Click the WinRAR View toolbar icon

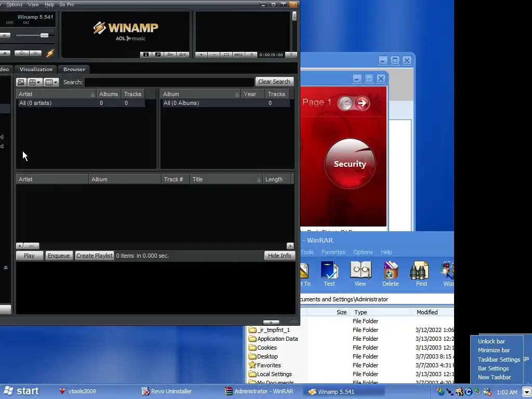click(360, 274)
